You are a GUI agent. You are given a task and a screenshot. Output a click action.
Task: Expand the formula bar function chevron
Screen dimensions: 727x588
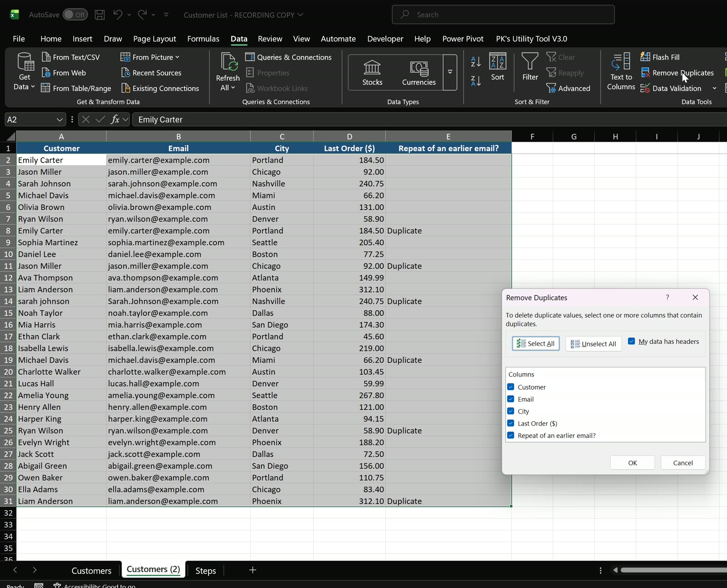tap(126, 119)
